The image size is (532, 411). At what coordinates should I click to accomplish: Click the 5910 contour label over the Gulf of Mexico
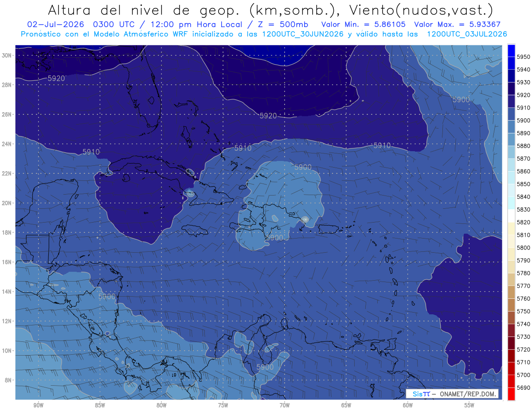tap(91, 152)
